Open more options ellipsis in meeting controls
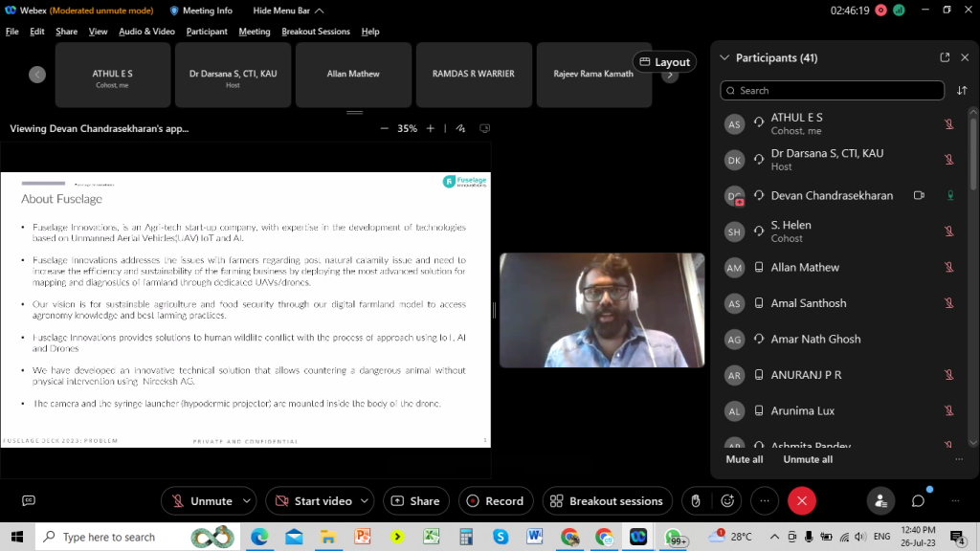The width and height of the screenshot is (980, 551). (x=765, y=501)
